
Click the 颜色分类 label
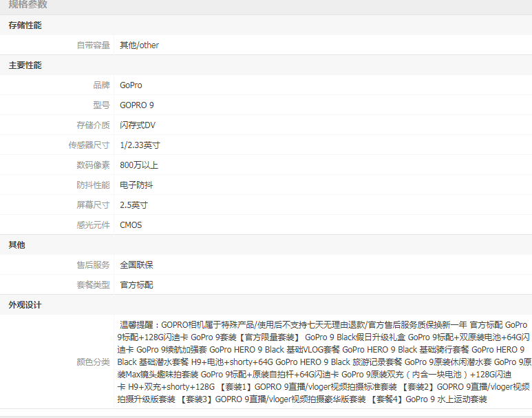(x=94, y=362)
